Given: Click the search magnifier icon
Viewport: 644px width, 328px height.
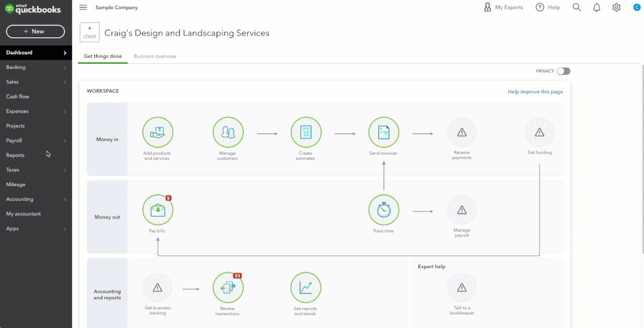Looking at the screenshot, I should click(577, 7).
